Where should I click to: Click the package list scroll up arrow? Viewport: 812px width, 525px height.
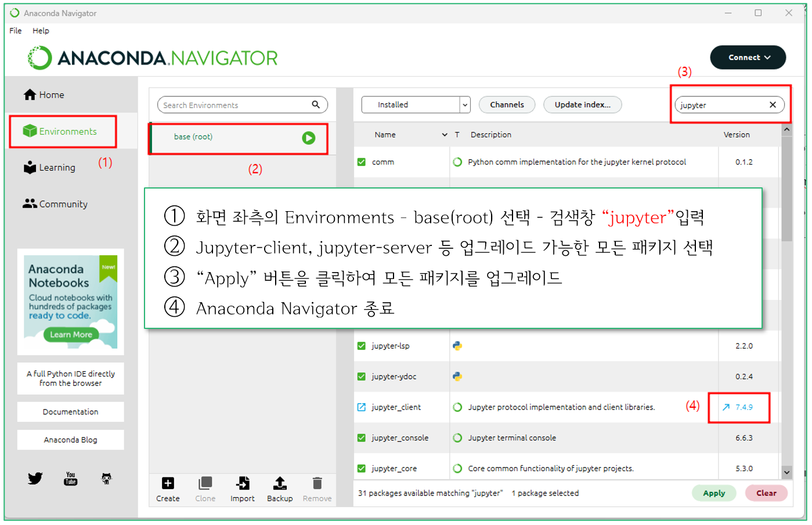pos(786,130)
